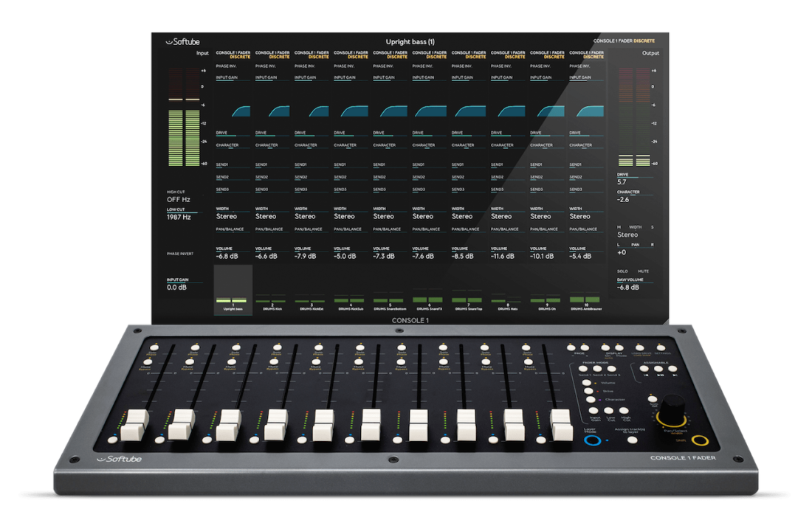The image size is (812, 506).
Task: Select Input Gain fader mode button
Action: pyautogui.click(x=593, y=411)
